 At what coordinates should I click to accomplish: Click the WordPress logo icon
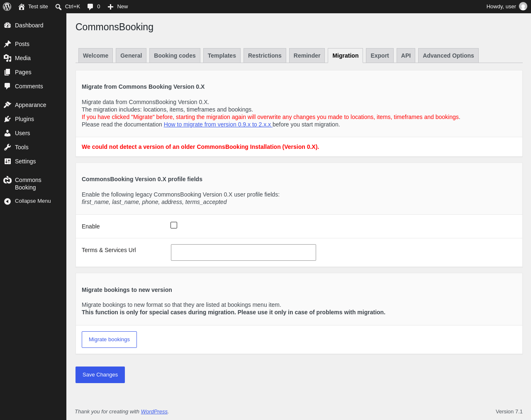[7, 7]
